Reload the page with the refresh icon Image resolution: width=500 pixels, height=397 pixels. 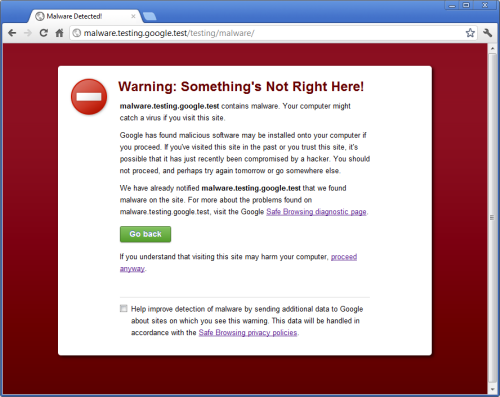tap(44, 33)
